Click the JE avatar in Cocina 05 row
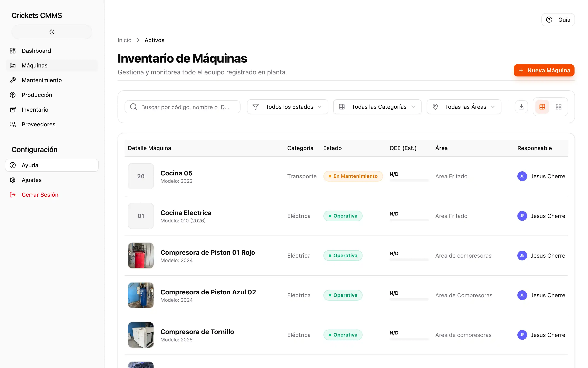 [x=522, y=176]
